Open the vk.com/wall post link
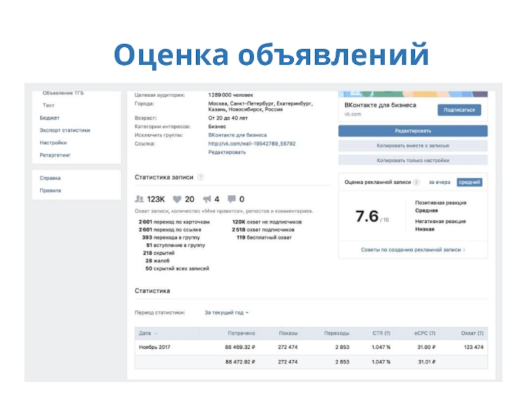The height and width of the screenshot is (408, 532). (x=251, y=143)
